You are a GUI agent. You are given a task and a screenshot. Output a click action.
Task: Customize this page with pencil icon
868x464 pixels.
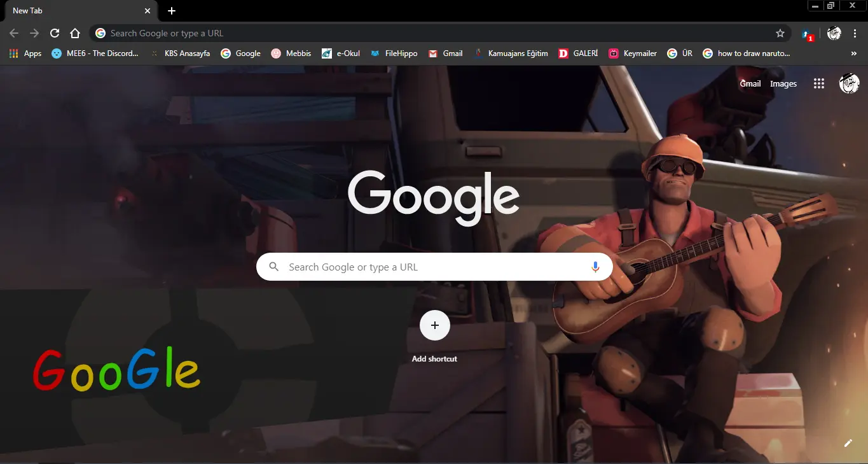(x=848, y=443)
